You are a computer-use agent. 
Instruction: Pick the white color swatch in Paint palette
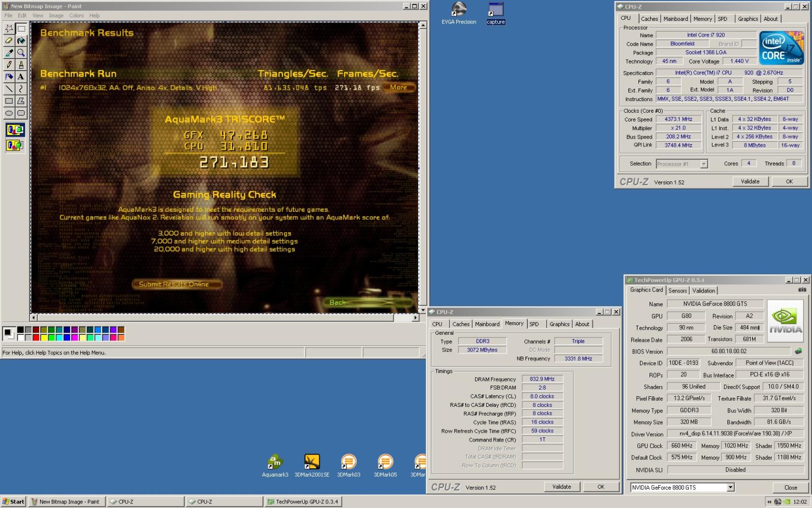pyautogui.click(x=20, y=337)
